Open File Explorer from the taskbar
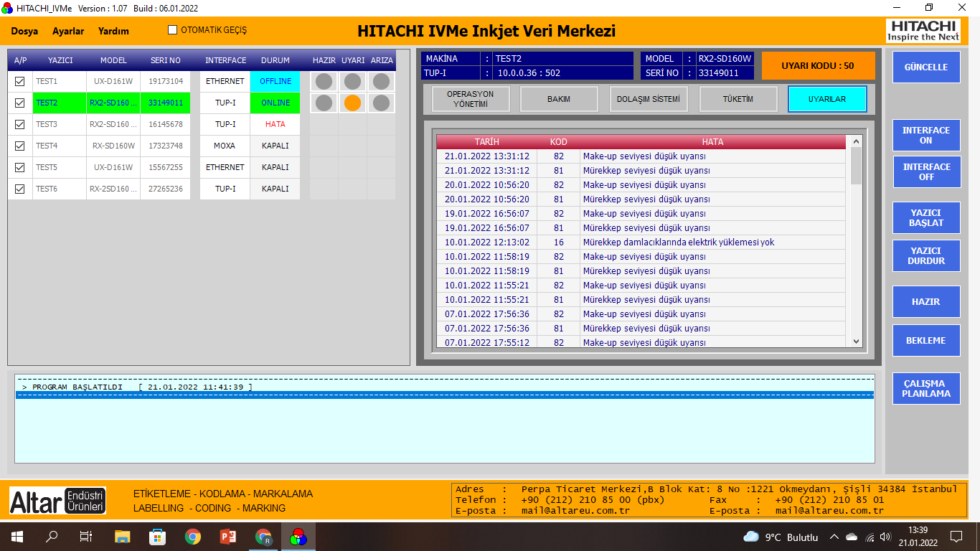This screenshot has height=551, width=980. 123,537
